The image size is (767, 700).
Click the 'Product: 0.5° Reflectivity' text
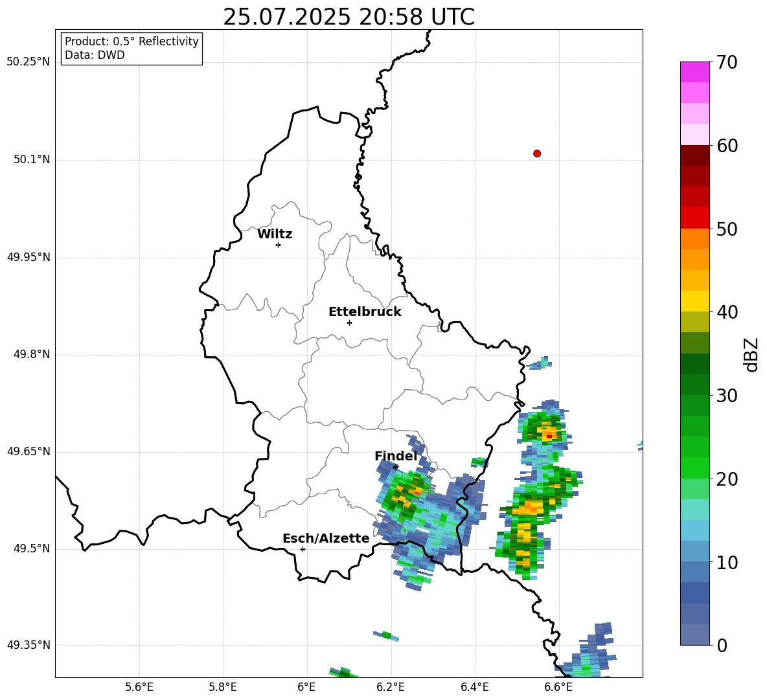[132, 41]
